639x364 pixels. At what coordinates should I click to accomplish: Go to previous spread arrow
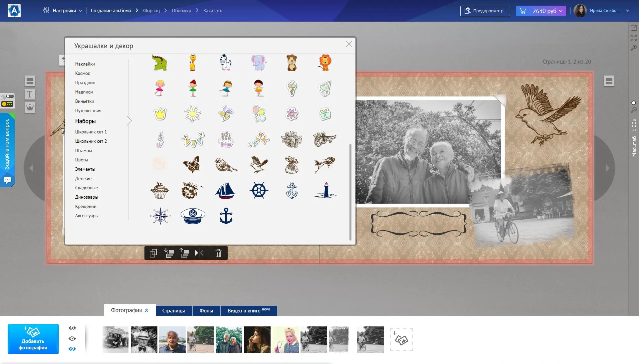[31, 168]
